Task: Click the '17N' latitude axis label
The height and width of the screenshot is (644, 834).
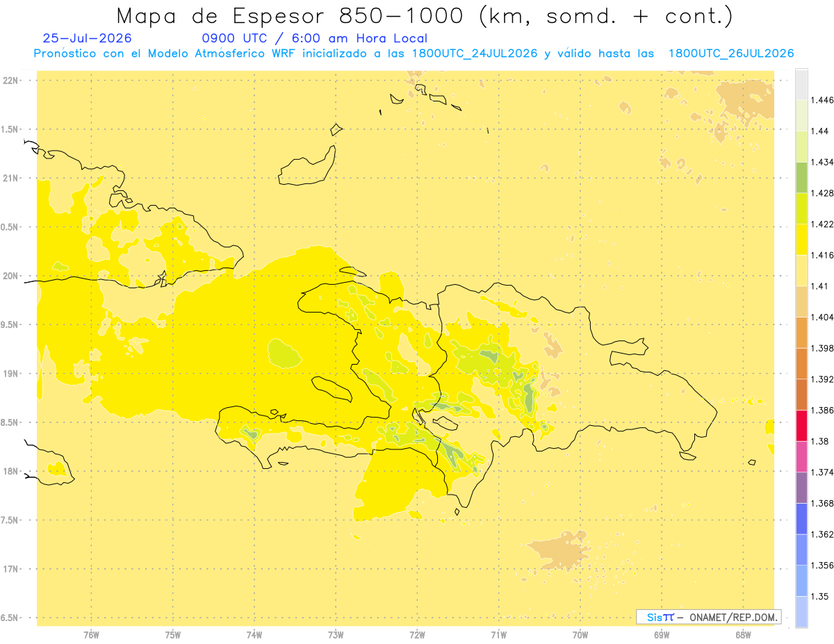Action: [10, 569]
